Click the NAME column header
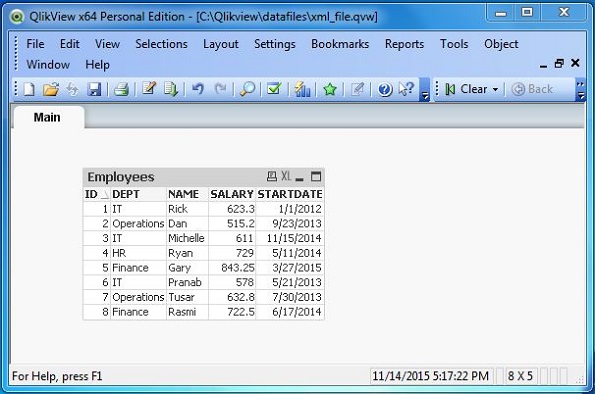The width and height of the screenshot is (595, 394). click(187, 194)
